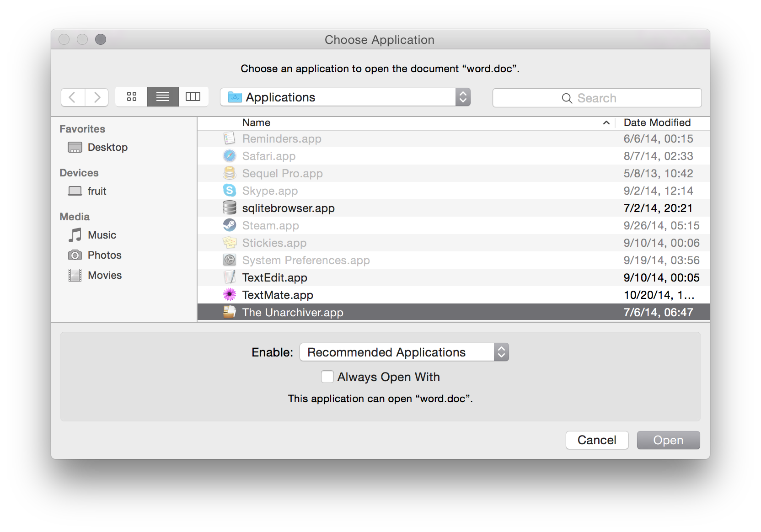The height and width of the screenshot is (532, 761).
Task: Select Music under Media
Action: click(102, 235)
